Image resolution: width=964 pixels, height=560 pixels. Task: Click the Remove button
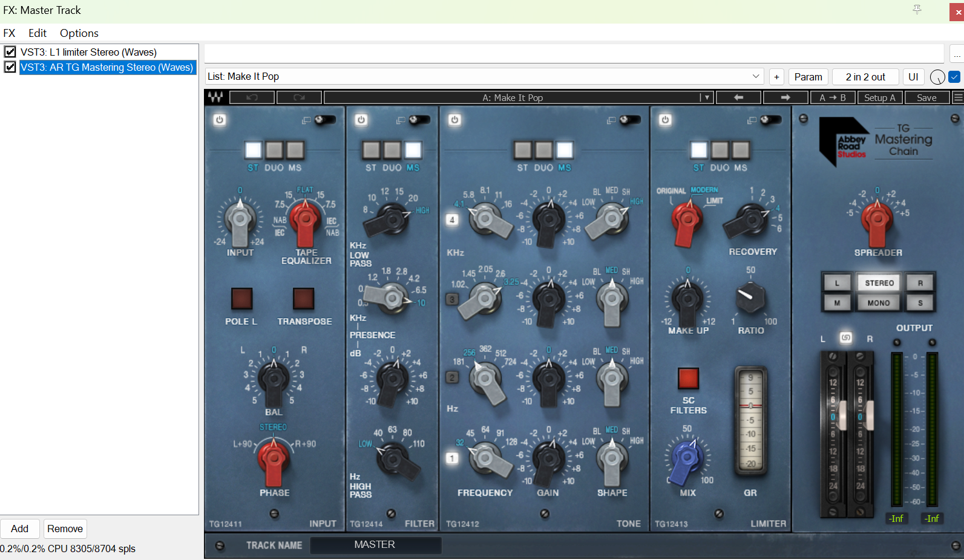click(65, 529)
